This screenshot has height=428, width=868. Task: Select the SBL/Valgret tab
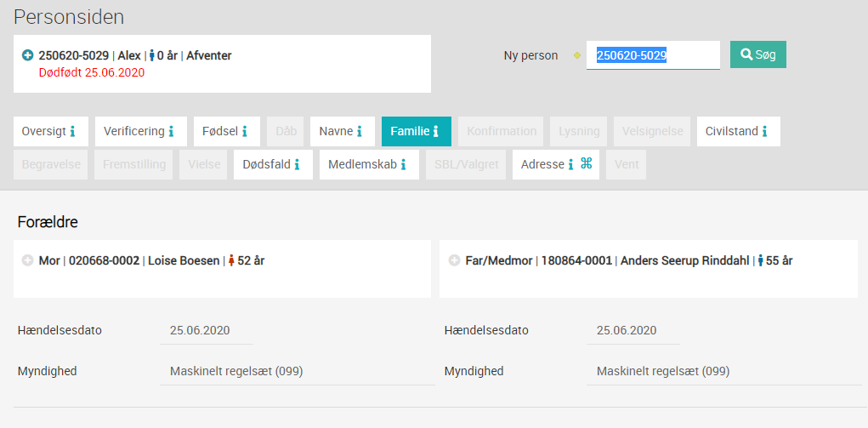(466, 165)
